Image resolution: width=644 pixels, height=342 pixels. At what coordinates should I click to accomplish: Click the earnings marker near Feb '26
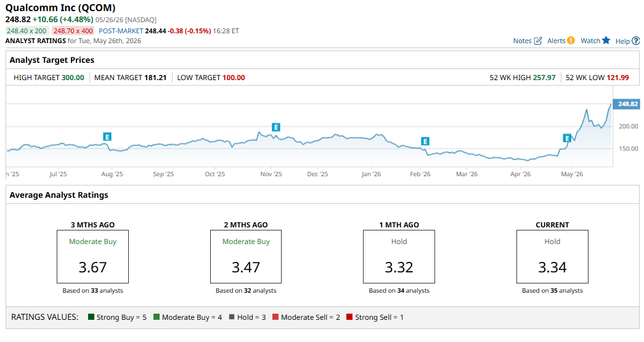[425, 141]
